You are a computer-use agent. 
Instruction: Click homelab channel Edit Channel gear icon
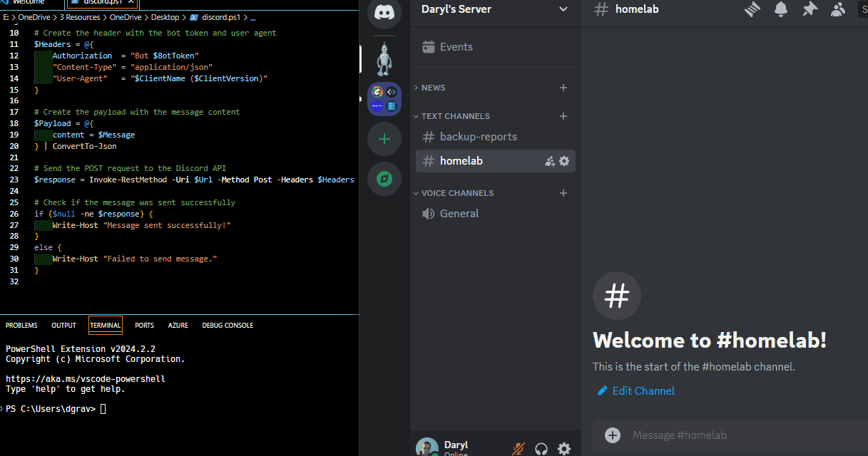click(x=564, y=161)
